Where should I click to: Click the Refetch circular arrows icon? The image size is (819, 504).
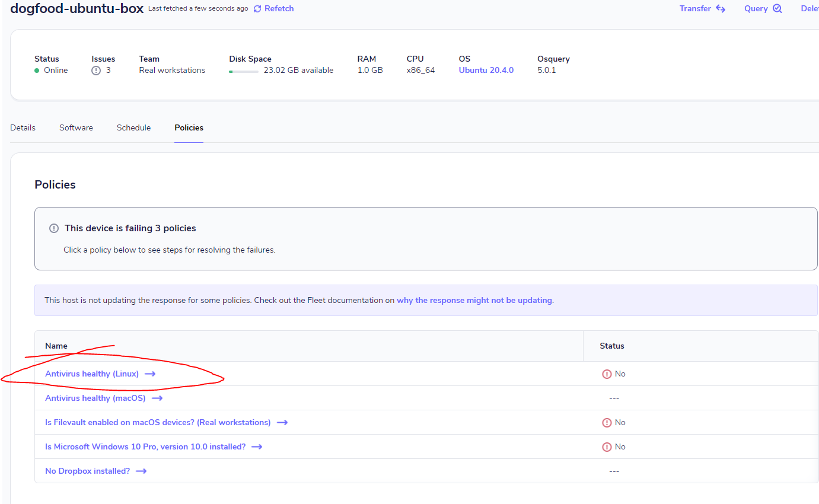point(257,9)
